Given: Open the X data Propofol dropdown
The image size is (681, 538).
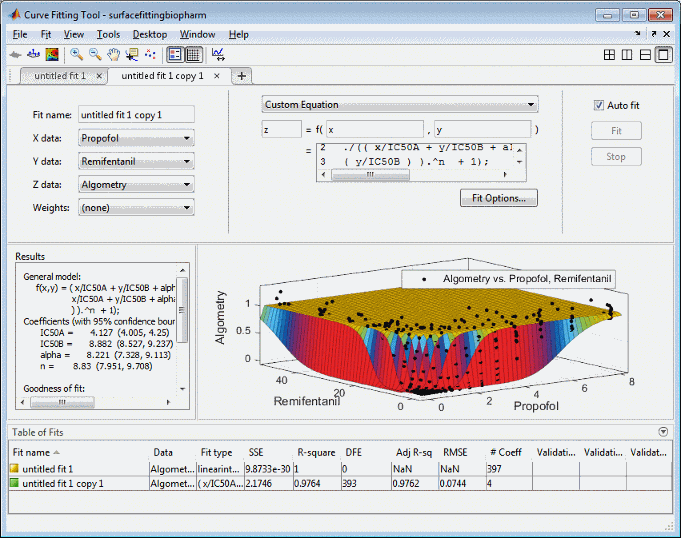Looking at the screenshot, I should pyautogui.click(x=136, y=138).
